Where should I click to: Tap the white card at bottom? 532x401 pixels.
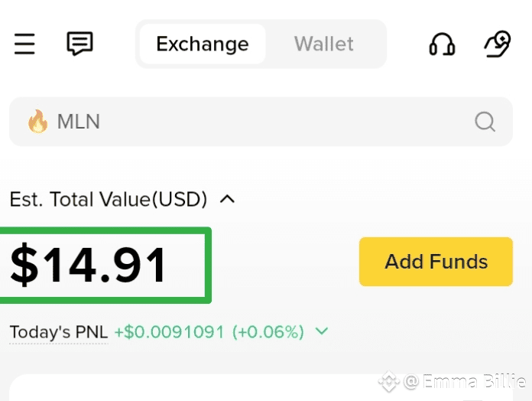191,389
